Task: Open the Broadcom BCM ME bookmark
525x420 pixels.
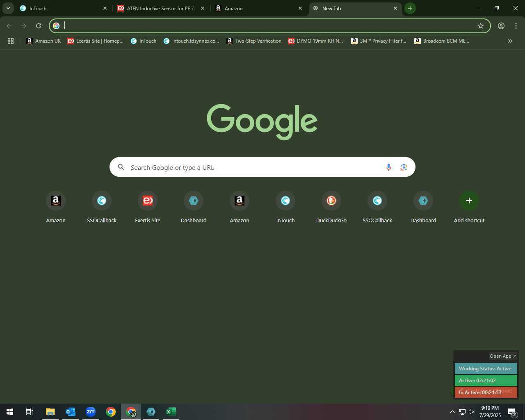Action: click(442, 41)
